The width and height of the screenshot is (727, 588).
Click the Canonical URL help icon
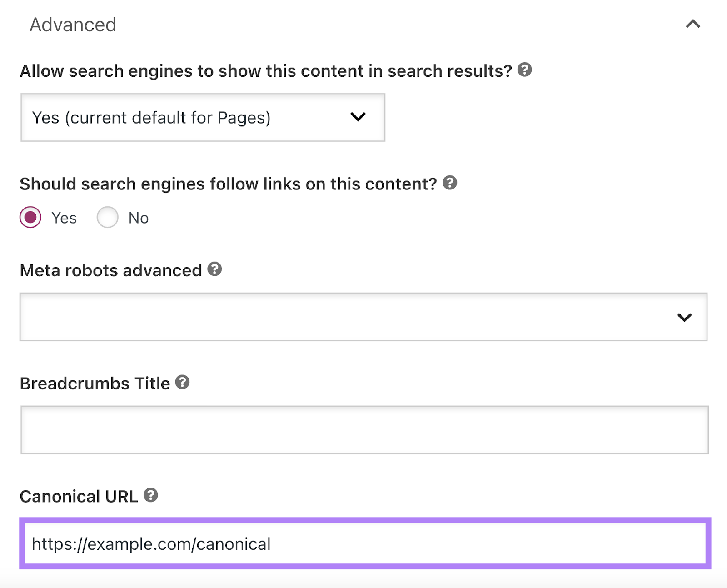[150, 495]
